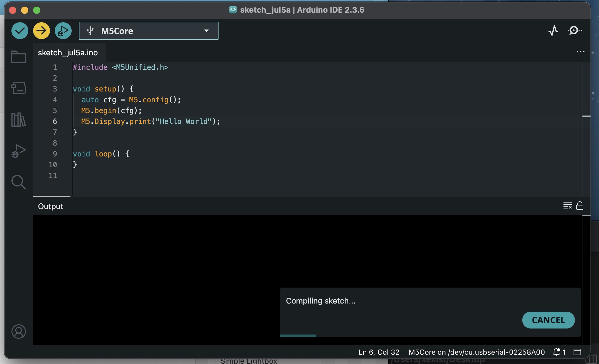
Task: Click line number 1 in gutter
Action: [55, 67]
